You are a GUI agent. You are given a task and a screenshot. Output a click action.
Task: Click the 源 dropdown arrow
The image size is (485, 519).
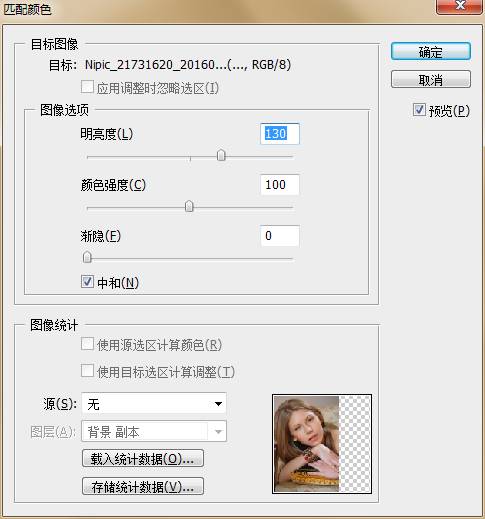pos(218,404)
